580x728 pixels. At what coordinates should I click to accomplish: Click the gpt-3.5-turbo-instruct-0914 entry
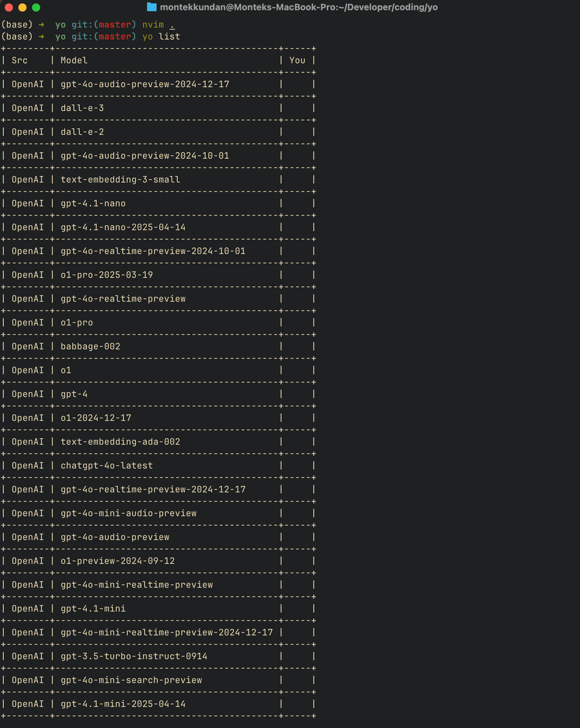pyautogui.click(x=134, y=656)
